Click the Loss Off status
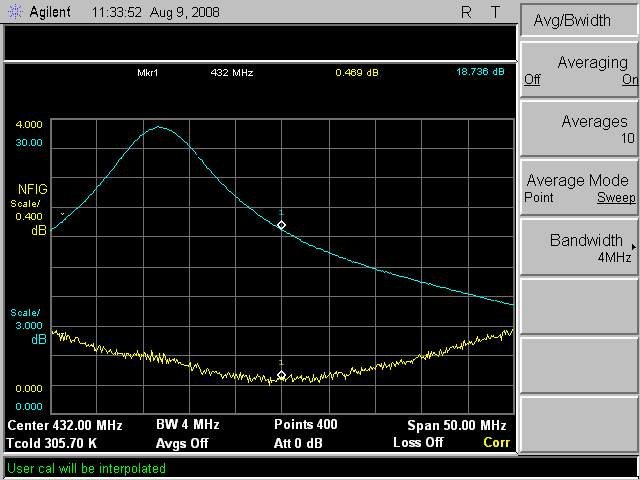The width and height of the screenshot is (640, 480). pyautogui.click(x=418, y=442)
